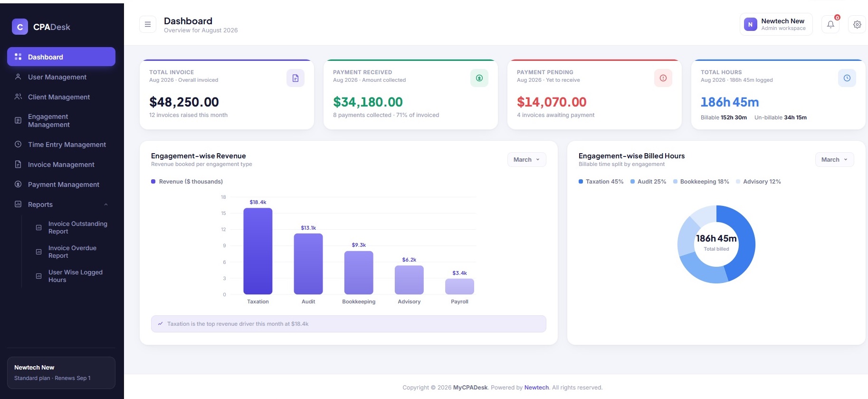
Task: Follow the Newtech link in the footer
Action: [536, 388]
